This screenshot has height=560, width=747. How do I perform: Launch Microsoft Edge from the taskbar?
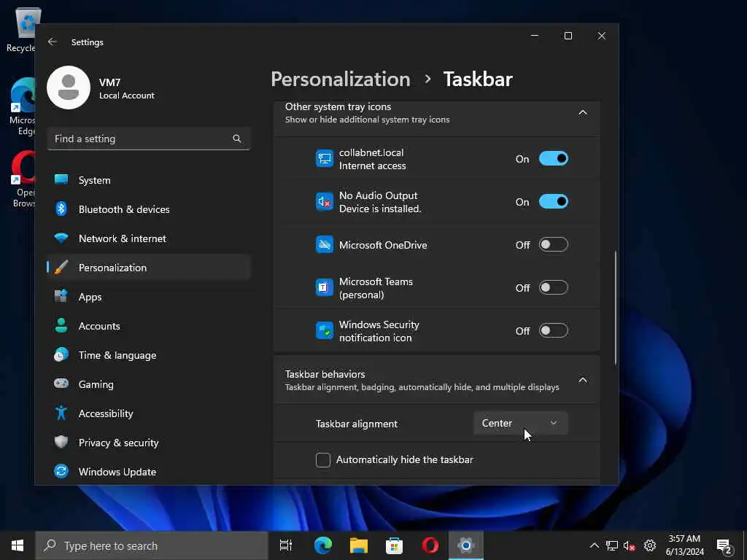point(323,545)
